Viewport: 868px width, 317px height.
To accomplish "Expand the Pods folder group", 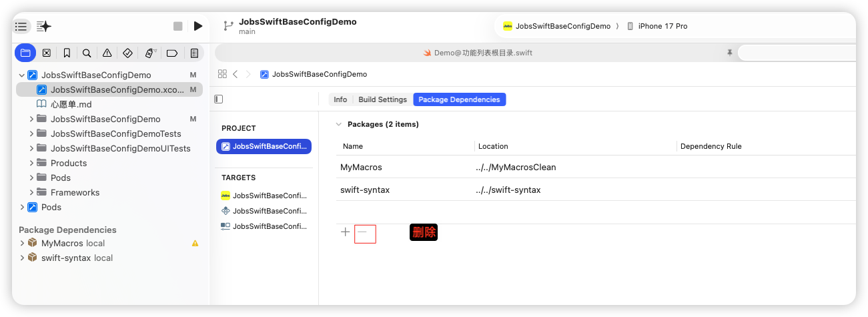I will pos(31,178).
